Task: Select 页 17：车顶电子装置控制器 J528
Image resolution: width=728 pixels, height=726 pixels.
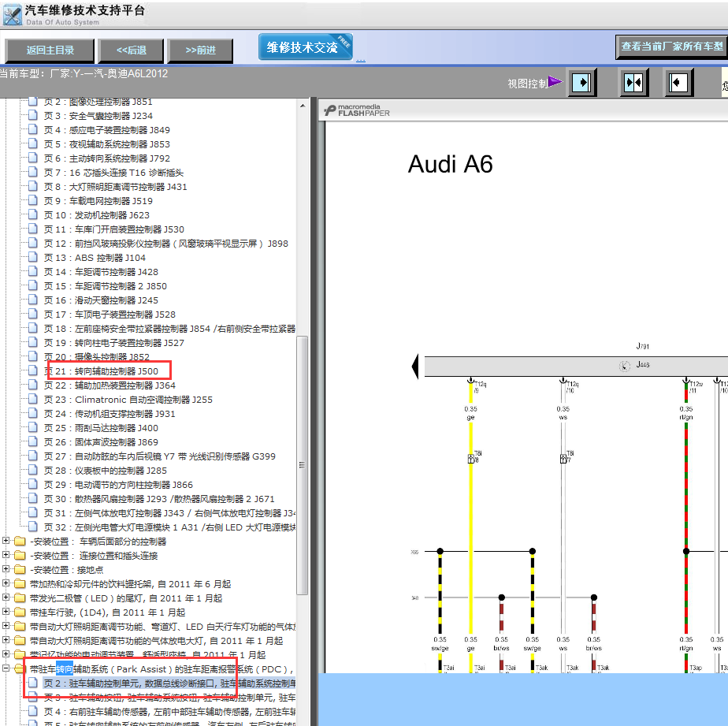Action: (110, 315)
